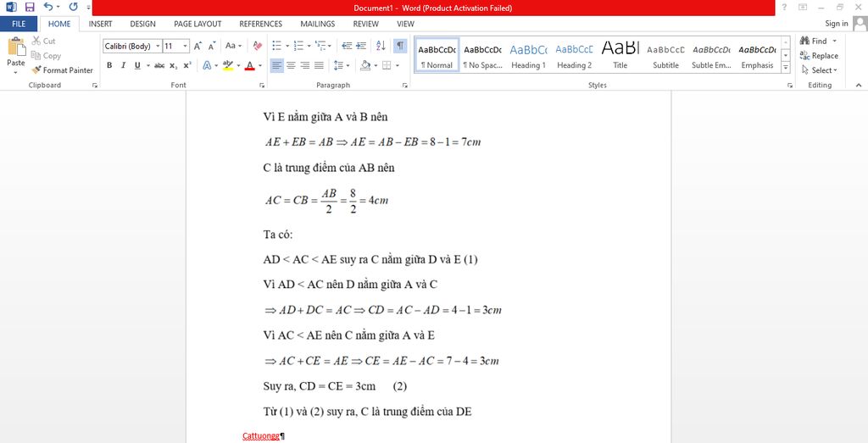Switch to the DESIGN tab
The image size is (868, 443).
[x=142, y=24]
